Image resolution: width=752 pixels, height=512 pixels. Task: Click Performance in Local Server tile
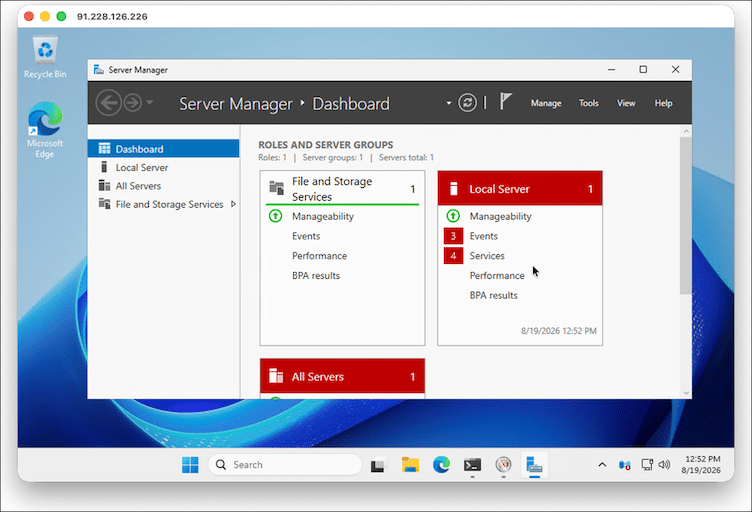497,276
